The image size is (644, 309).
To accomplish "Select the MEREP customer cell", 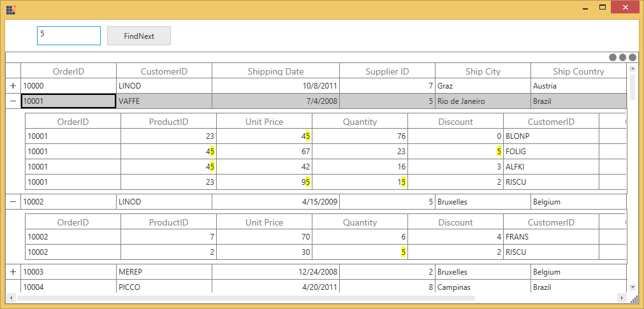I will (165, 271).
